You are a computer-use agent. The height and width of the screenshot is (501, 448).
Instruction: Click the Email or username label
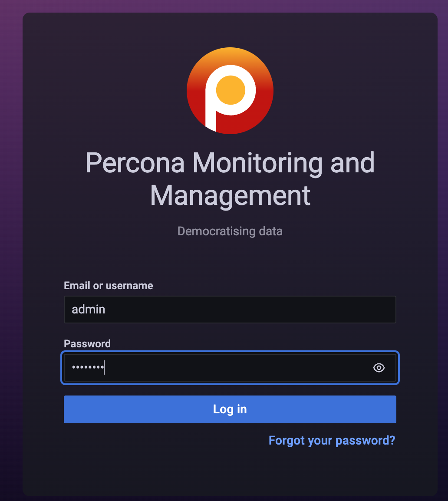[x=109, y=286]
